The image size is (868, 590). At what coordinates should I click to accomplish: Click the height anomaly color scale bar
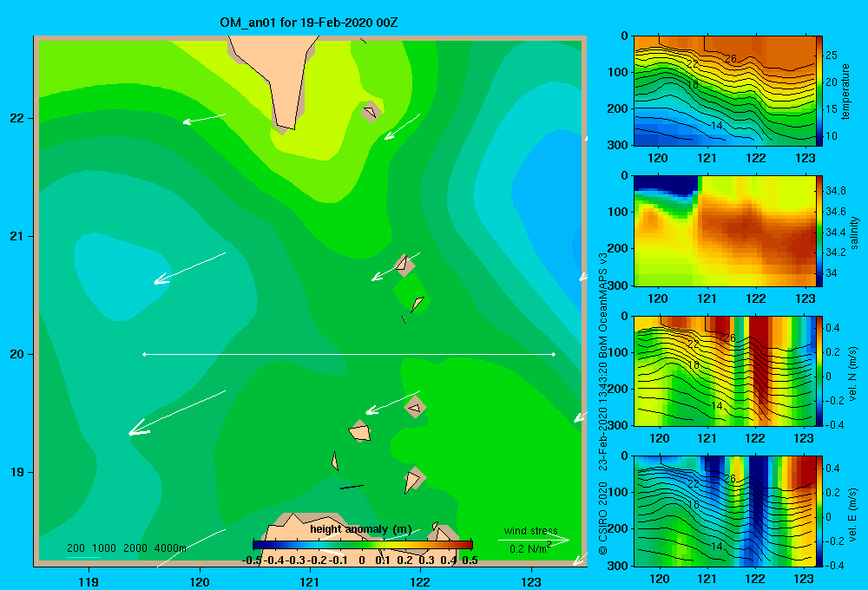tap(362, 545)
